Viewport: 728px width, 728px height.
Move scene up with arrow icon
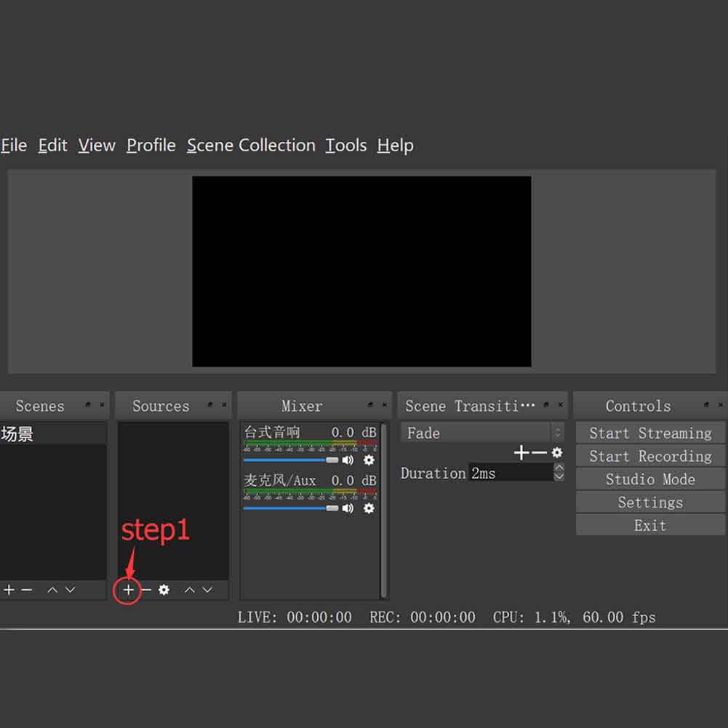(x=52, y=590)
